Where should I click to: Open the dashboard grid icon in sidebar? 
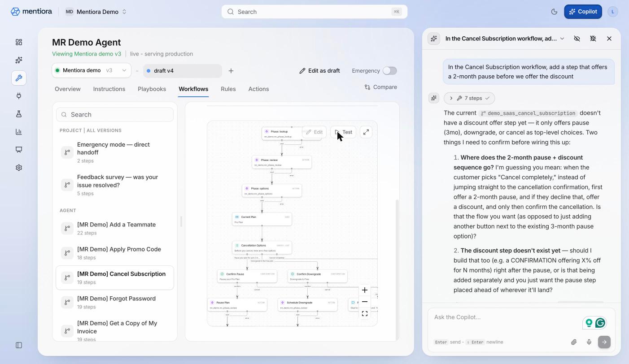[x=19, y=42]
